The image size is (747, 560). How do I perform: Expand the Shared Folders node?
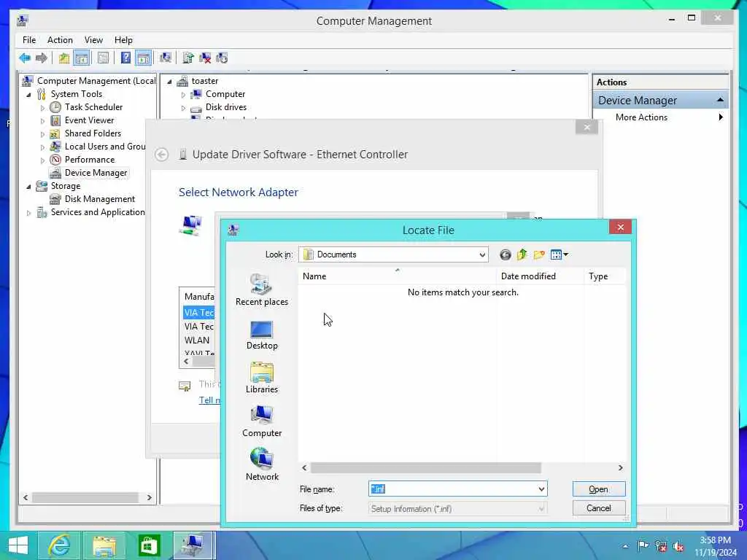pos(42,134)
